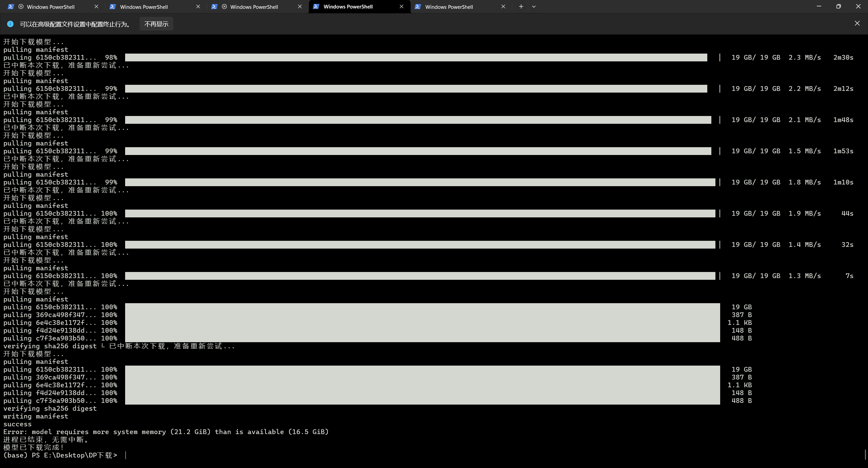Click stopped-process status icon on third tab

pyautogui.click(x=224, y=6)
